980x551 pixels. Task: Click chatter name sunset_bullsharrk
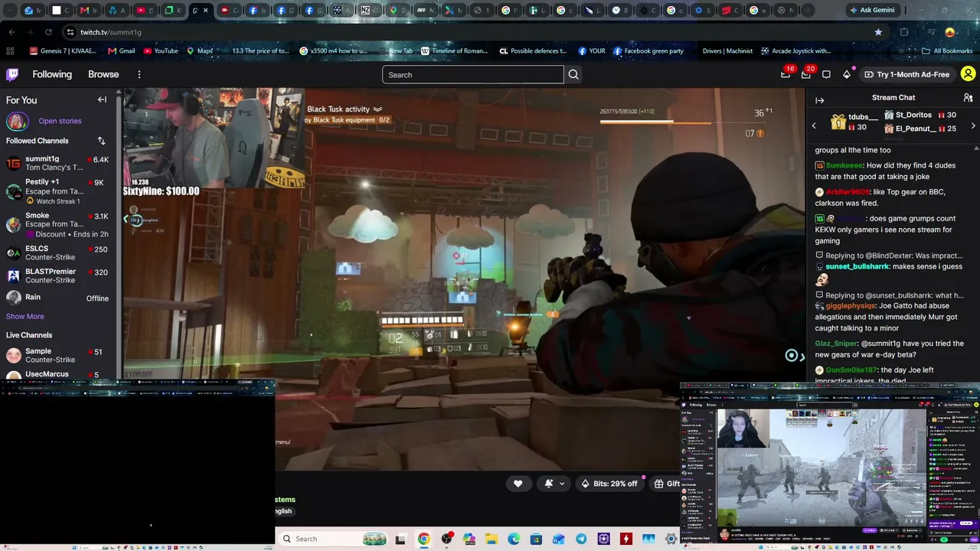point(857,266)
